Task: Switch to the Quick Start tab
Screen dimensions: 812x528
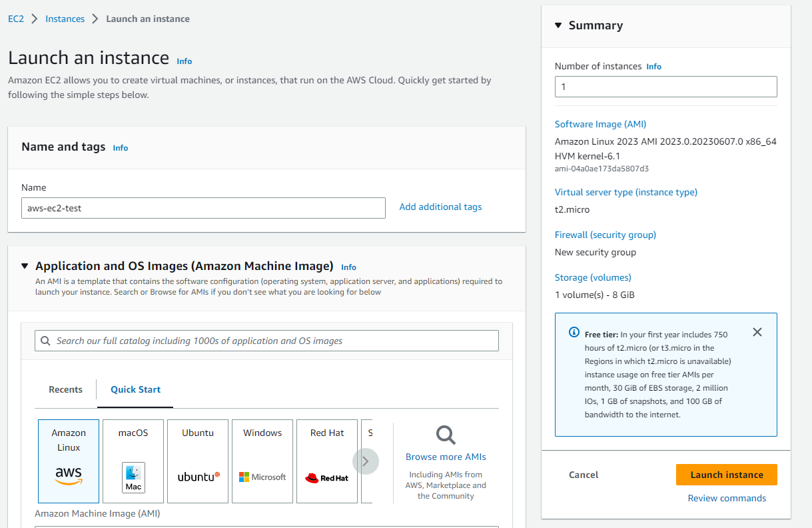Action: 136,389
